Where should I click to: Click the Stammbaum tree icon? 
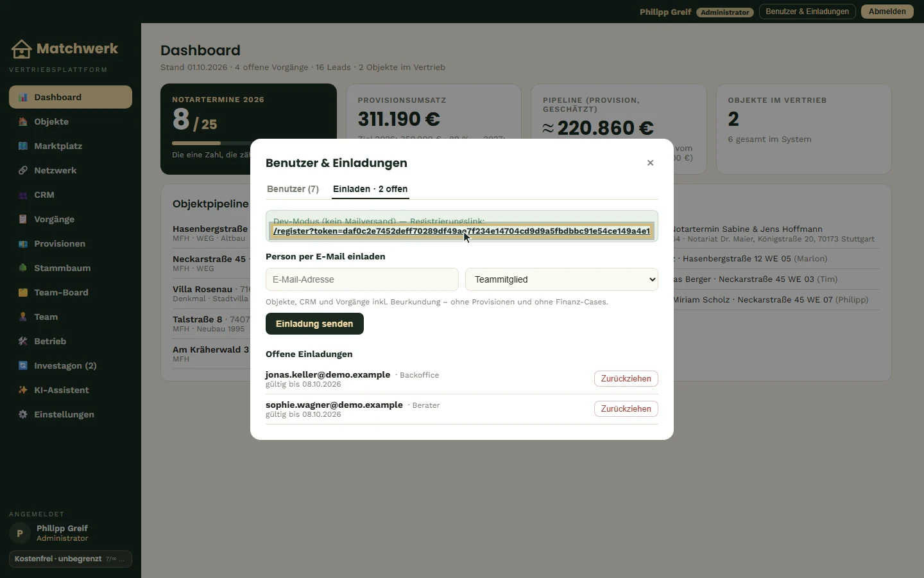pyautogui.click(x=23, y=268)
